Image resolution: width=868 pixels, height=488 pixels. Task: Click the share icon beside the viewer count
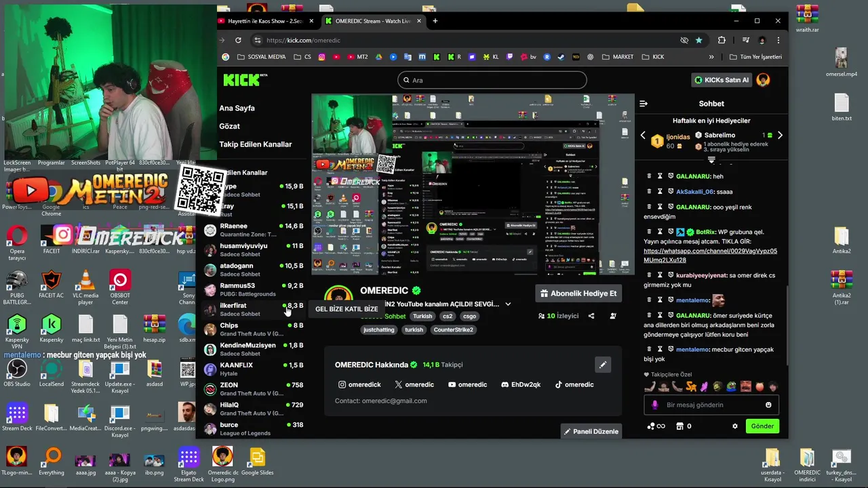coord(591,316)
